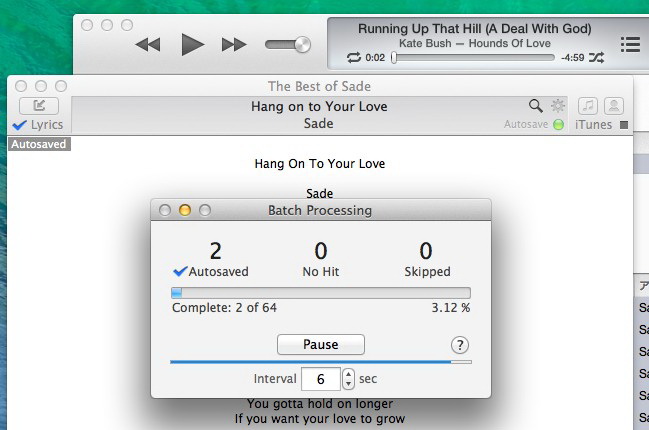The image size is (649, 430).
Task: Click the magnifier search icon
Action: 535,105
